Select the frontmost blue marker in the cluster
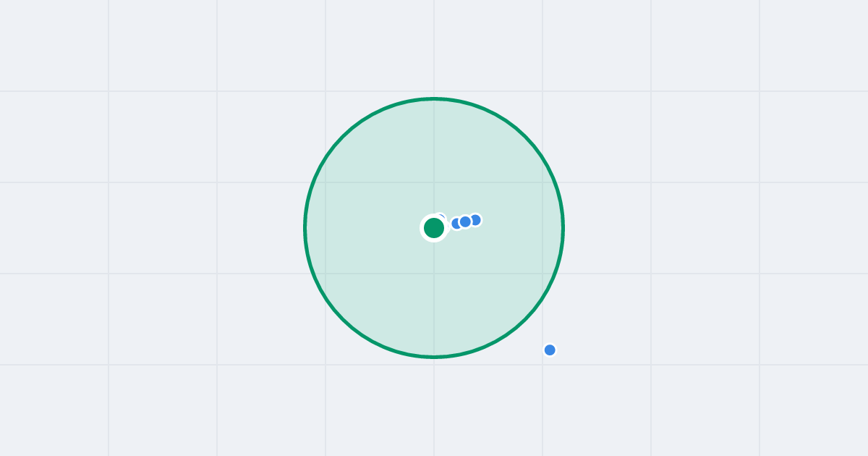The image size is (868, 456). pyautogui.click(x=465, y=221)
